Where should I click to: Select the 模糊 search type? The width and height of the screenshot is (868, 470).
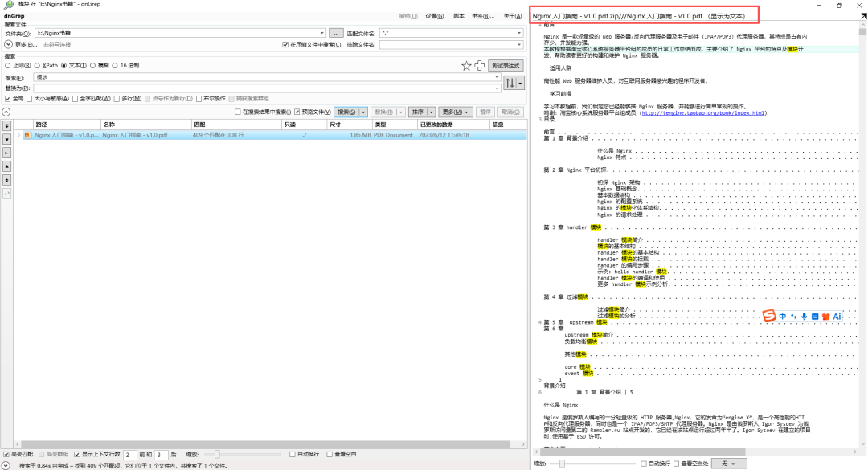point(92,66)
